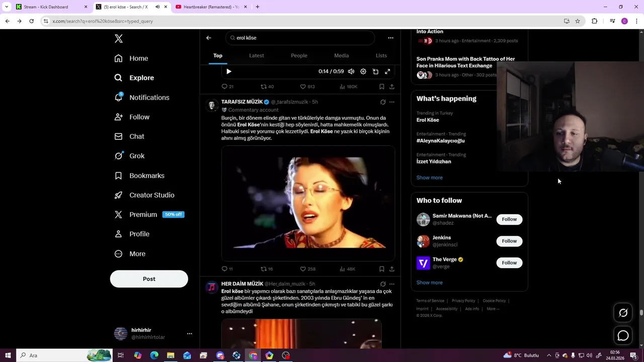Switch to the Latest tab
644x362 pixels.
[257, 55]
